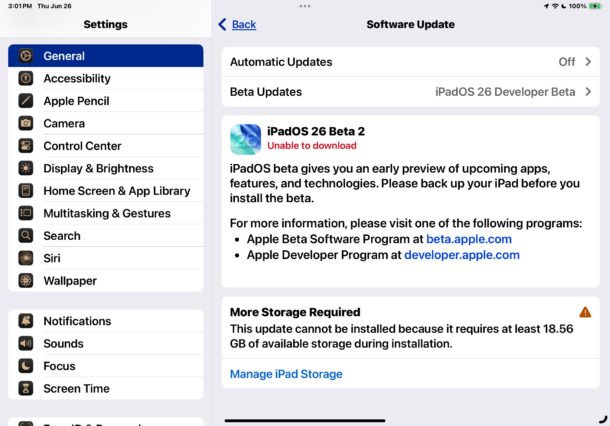Image resolution: width=610 pixels, height=426 pixels.
Task: Click the orange storage warning triangle
Action: click(x=585, y=312)
